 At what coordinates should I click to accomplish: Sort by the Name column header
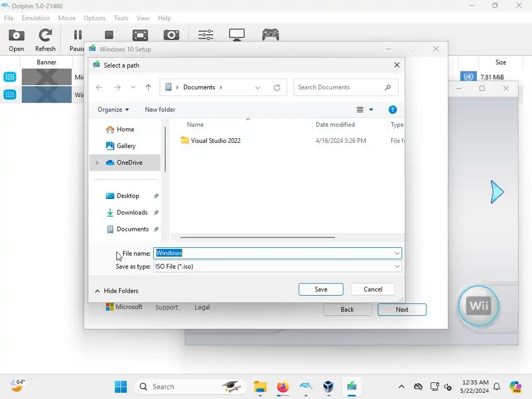[195, 125]
